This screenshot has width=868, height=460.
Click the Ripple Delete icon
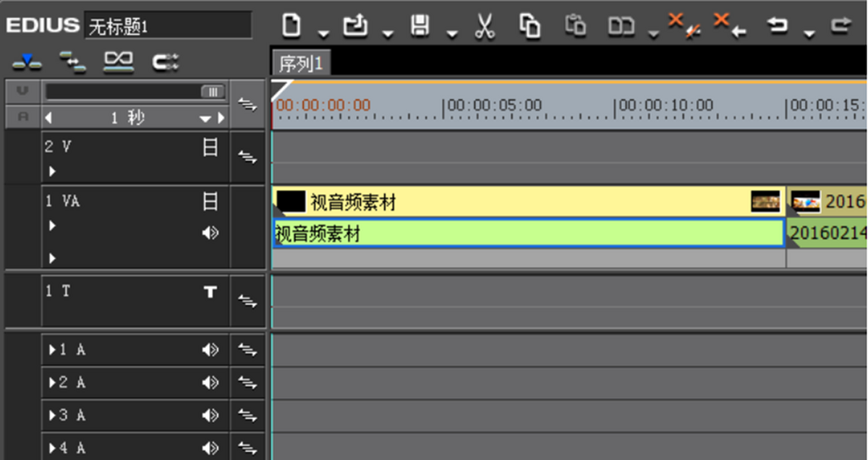[x=720, y=25]
